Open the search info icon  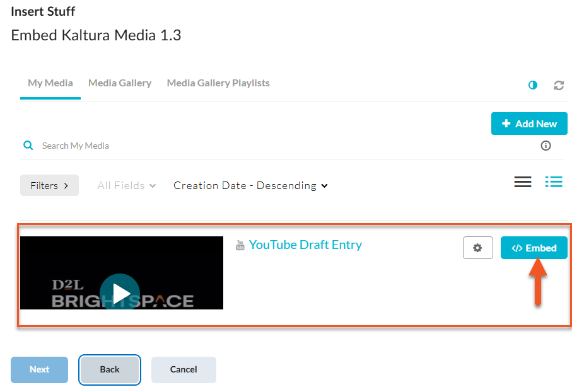[x=546, y=146]
